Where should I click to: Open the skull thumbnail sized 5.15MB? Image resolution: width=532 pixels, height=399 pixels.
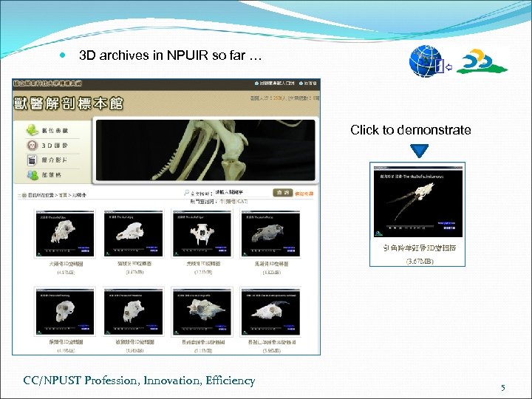[202, 312]
